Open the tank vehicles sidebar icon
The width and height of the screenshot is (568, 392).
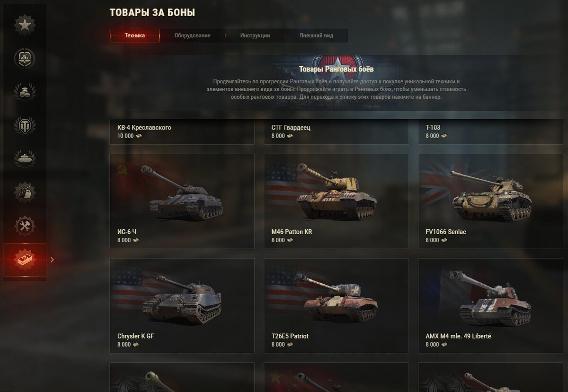tap(25, 159)
